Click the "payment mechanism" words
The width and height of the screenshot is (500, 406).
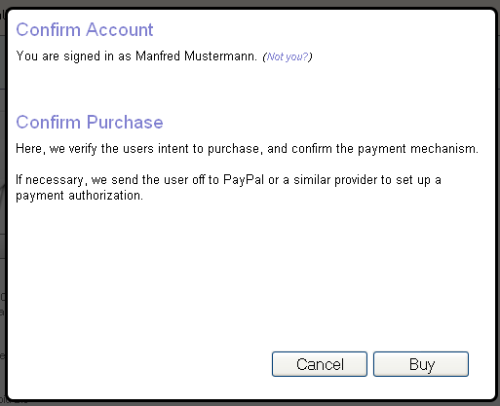click(x=418, y=148)
